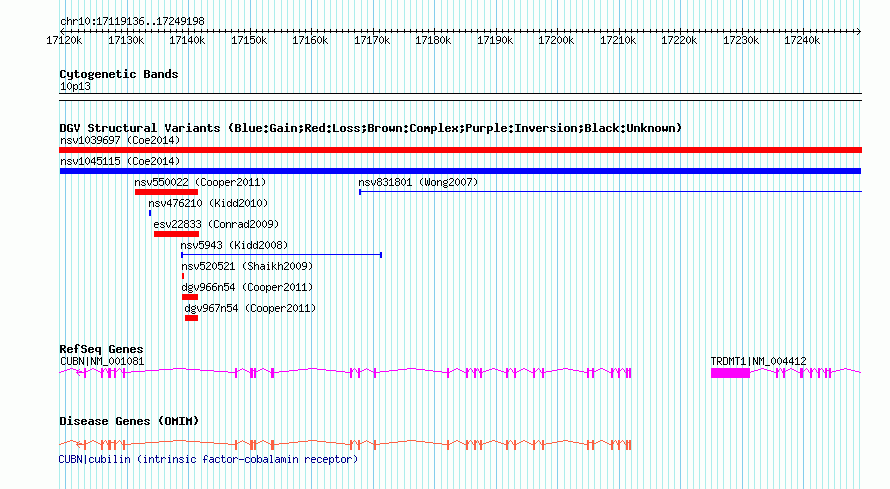The image size is (890, 489).
Task: Click the nsv5943 blue line feature
Action: click(x=282, y=255)
